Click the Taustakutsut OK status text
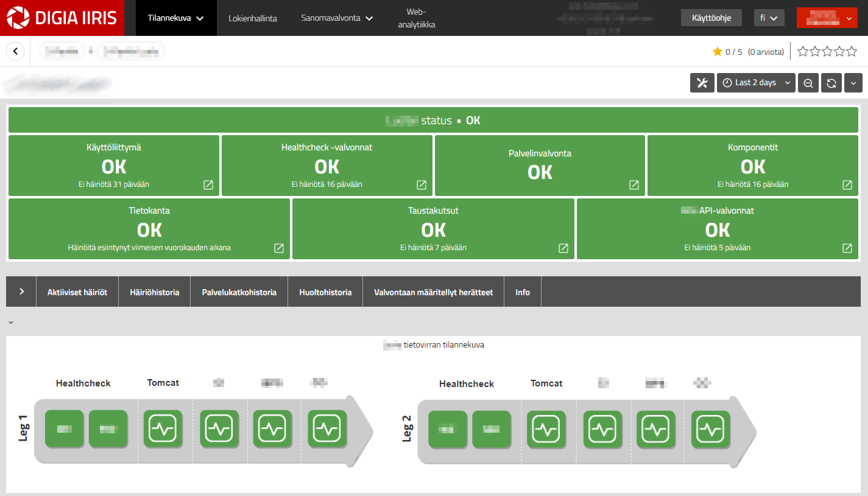This screenshot has width=868, height=496. point(433,229)
